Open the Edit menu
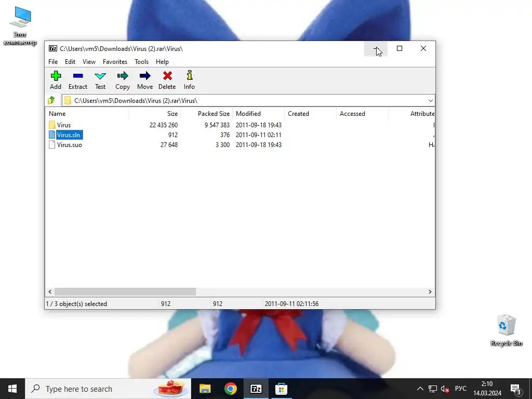Image resolution: width=532 pixels, height=399 pixels. 70,62
